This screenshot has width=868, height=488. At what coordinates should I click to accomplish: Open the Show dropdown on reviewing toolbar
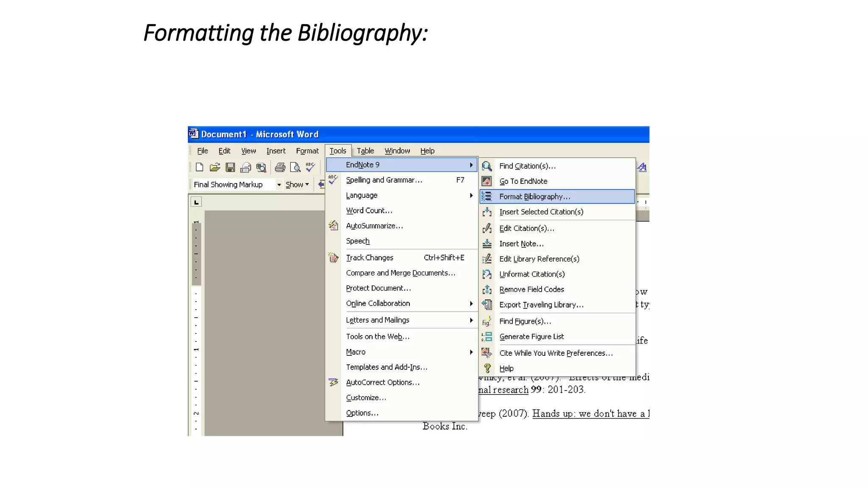pos(297,185)
